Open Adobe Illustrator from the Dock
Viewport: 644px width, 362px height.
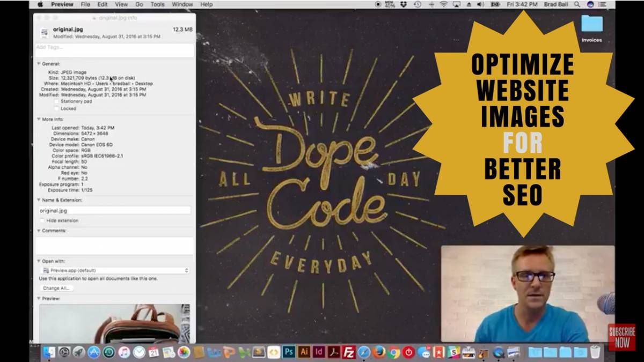pyautogui.click(x=304, y=352)
